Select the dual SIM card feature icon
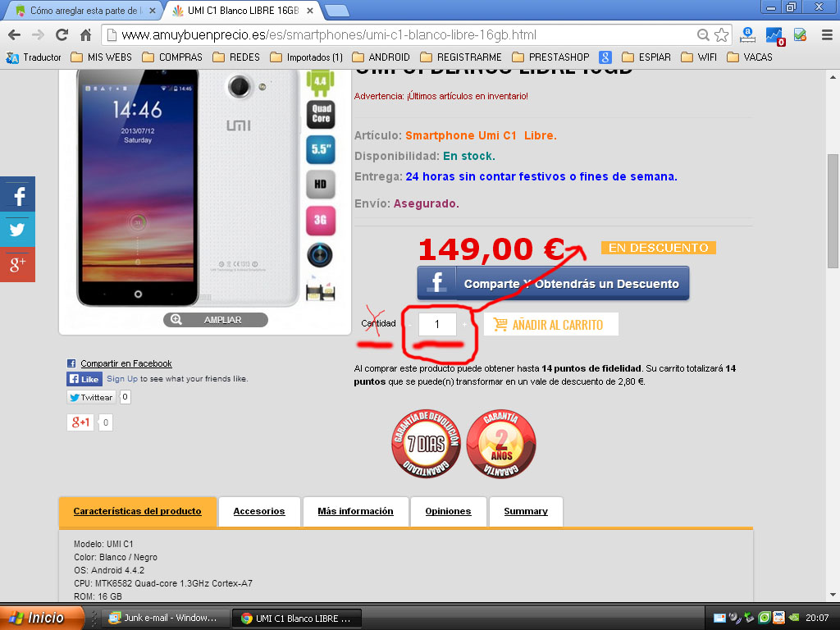The width and height of the screenshot is (840, 630). pos(321,290)
